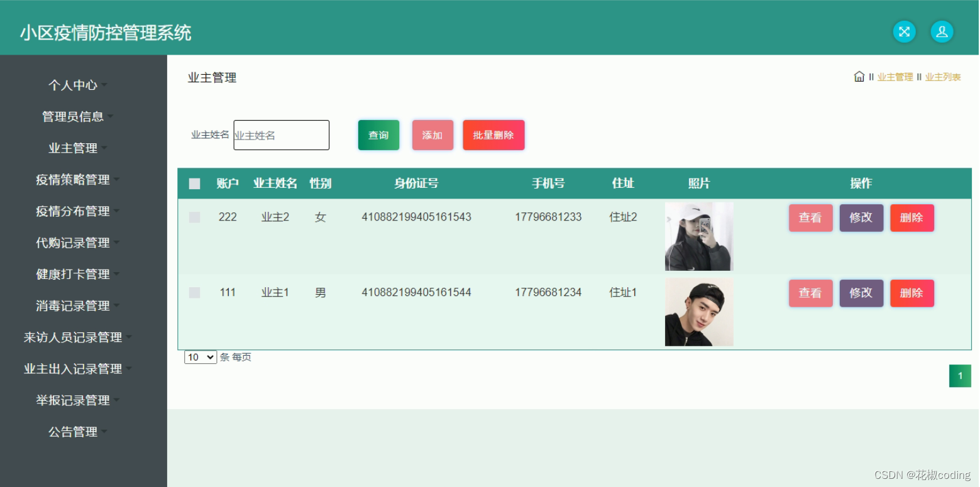Click the 小区疫情防控管理系统 title

pos(106,33)
